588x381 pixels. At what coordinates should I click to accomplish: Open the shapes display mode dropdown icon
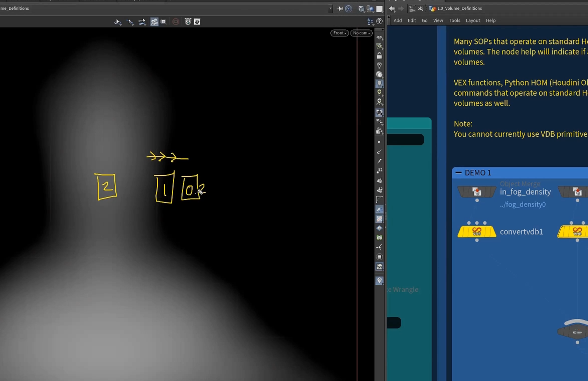[370, 9]
